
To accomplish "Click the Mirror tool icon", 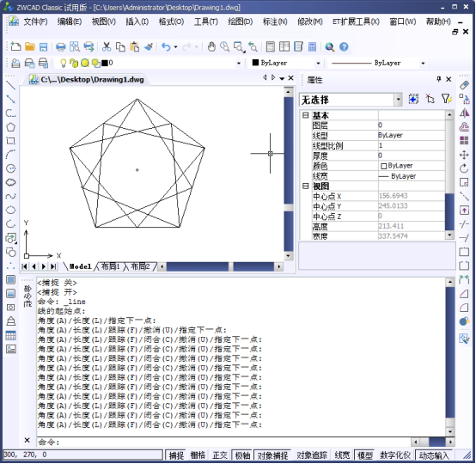I will click(x=464, y=113).
